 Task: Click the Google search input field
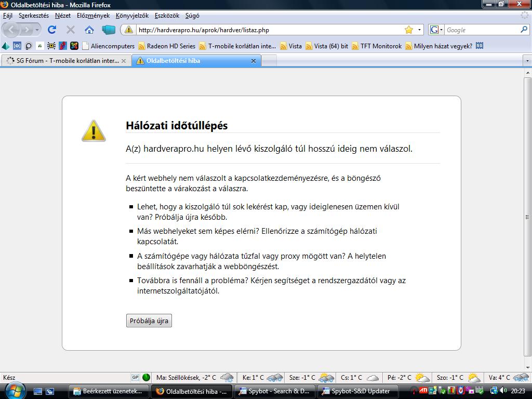coord(481,30)
